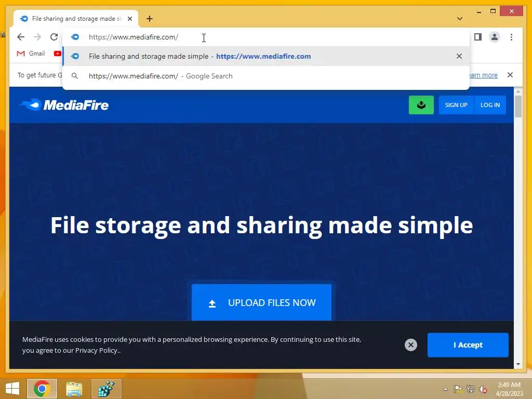This screenshot has width=532, height=399.
Task: Open a new tab with the plus icon
Action: coord(150,19)
